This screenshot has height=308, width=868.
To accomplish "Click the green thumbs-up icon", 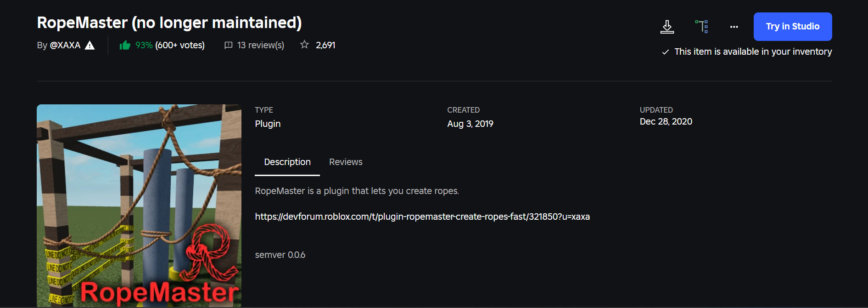I will (125, 45).
